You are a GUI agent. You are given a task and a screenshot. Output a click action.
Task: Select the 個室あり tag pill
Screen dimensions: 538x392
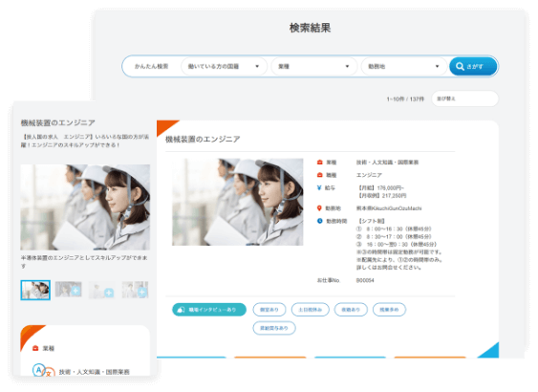click(269, 310)
